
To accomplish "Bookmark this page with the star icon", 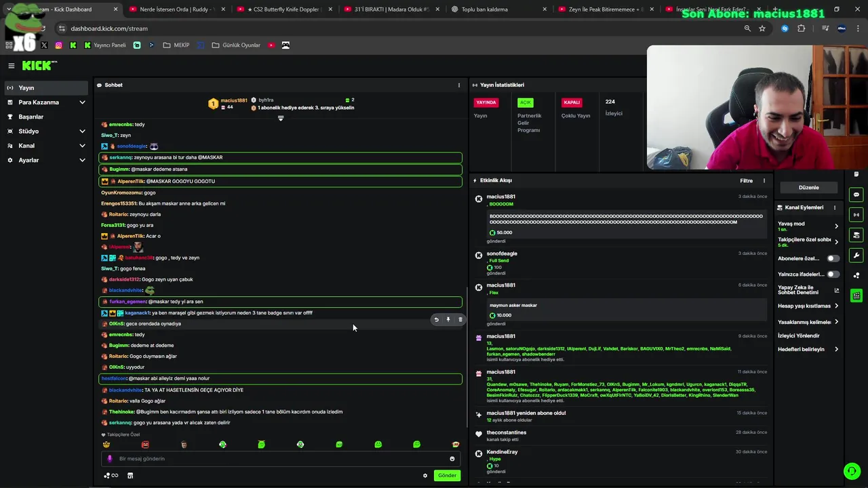I will (x=762, y=28).
